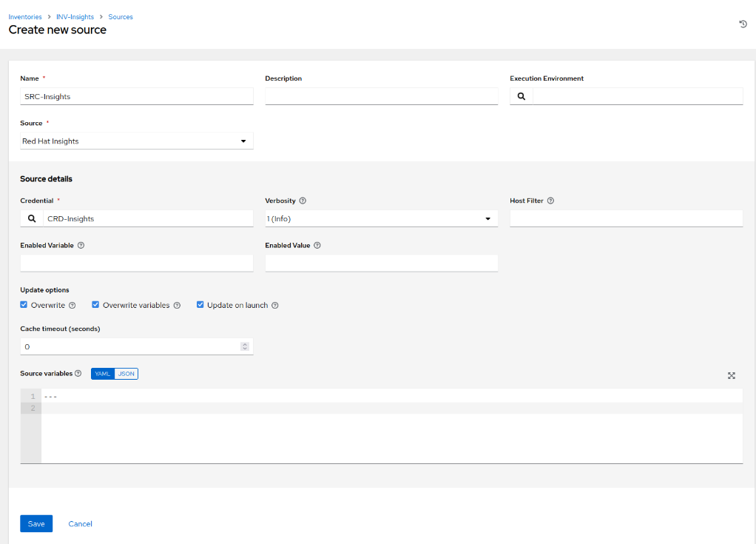Click the Execution Environment search icon

pyautogui.click(x=522, y=96)
